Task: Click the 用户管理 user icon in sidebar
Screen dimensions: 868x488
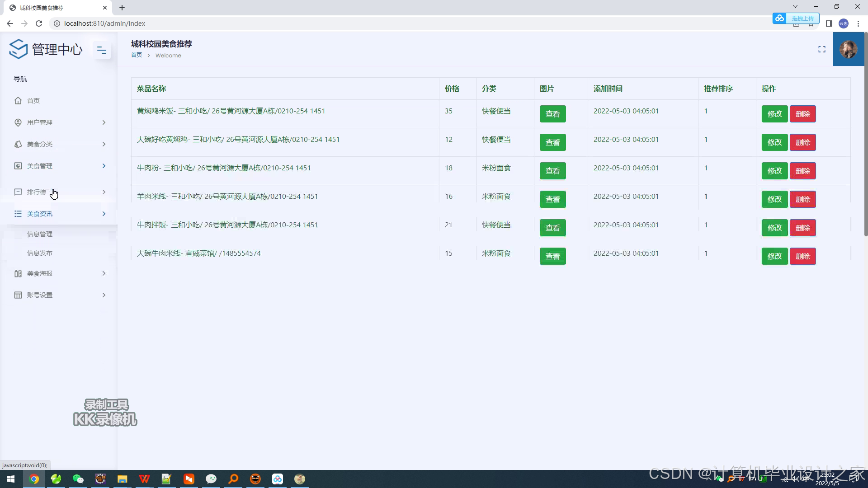Action: tap(18, 122)
